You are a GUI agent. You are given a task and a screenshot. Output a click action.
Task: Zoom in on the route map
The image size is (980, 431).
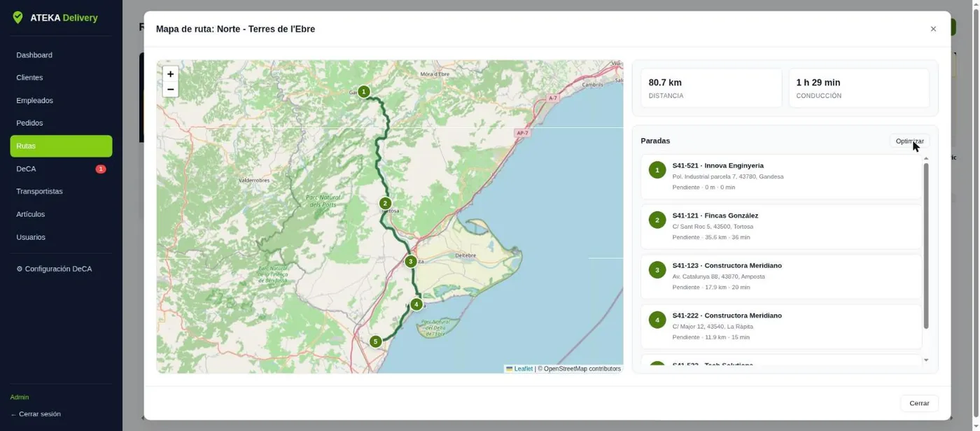[170, 74]
